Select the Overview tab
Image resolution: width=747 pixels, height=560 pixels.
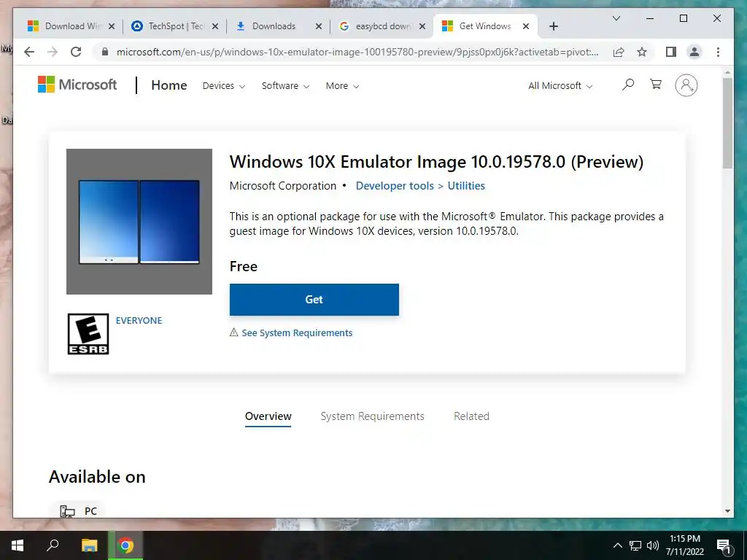268,416
